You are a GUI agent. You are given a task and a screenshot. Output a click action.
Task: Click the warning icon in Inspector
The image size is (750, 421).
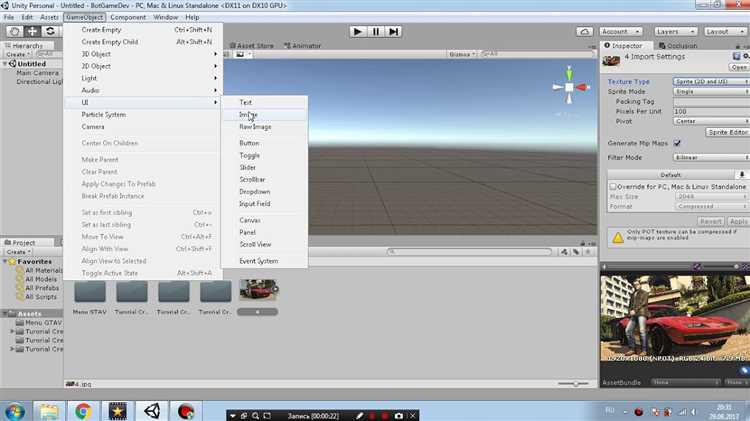pos(618,237)
